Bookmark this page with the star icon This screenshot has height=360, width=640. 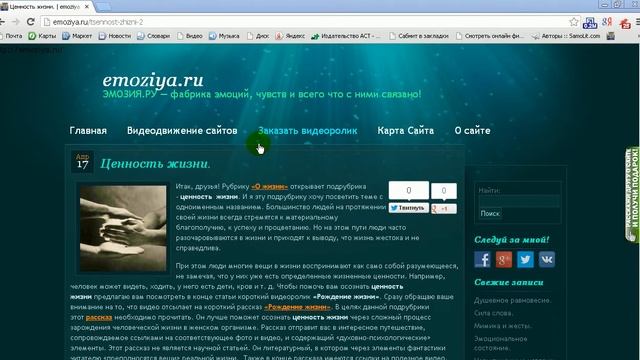[x=574, y=22]
